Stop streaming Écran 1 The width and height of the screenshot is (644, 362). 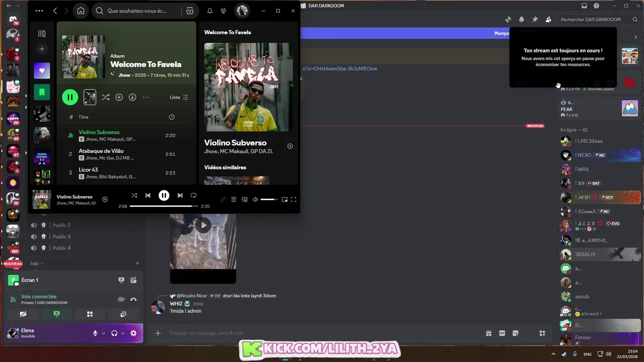click(x=121, y=280)
